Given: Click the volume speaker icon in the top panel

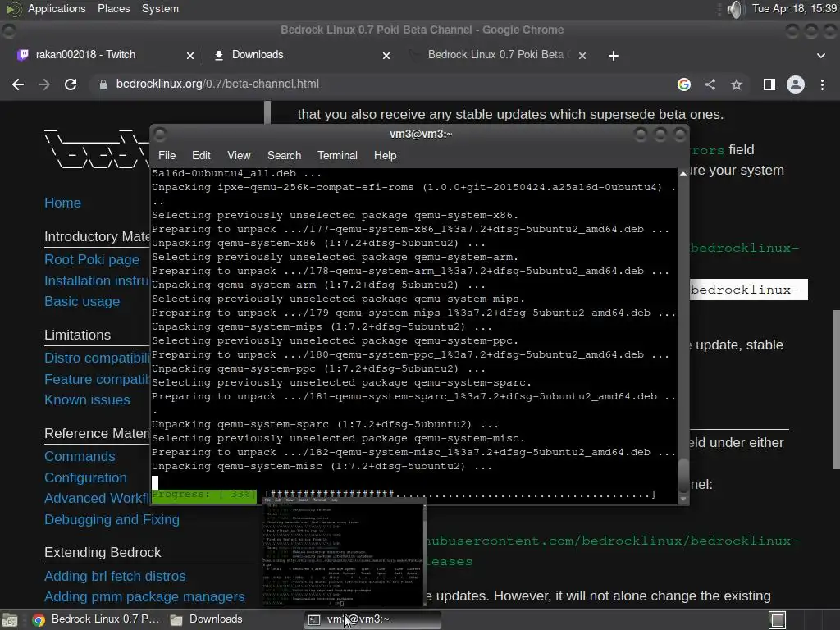Looking at the screenshot, I should (736, 9).
